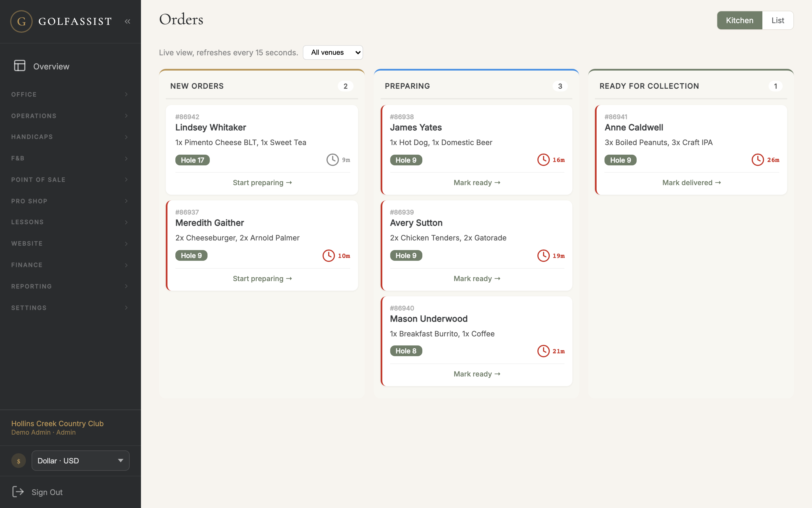Click the Hole 17 tag
The height and width of the screenshot is (508, 812).
click(x=192, y=160)
